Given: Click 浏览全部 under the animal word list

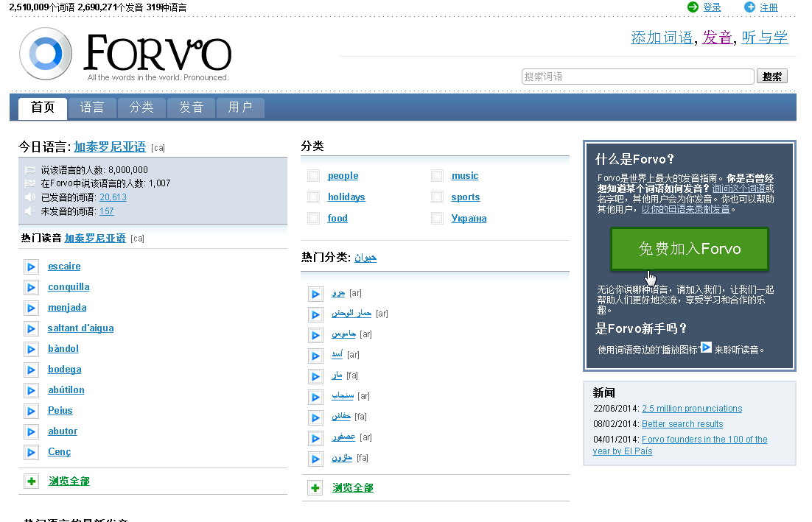Looking at the screenshot, I should (353, 487).
